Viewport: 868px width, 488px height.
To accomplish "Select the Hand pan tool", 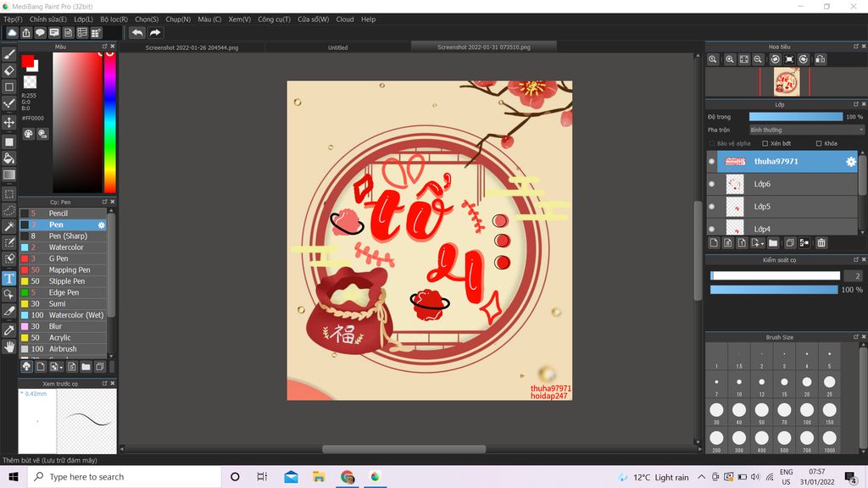I will point(9,347).
